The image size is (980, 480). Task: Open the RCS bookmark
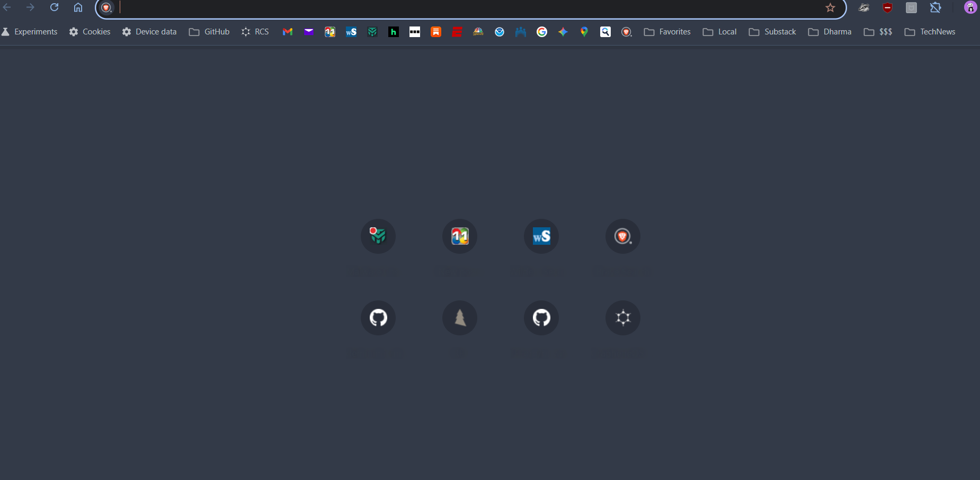tap(255, 32)
